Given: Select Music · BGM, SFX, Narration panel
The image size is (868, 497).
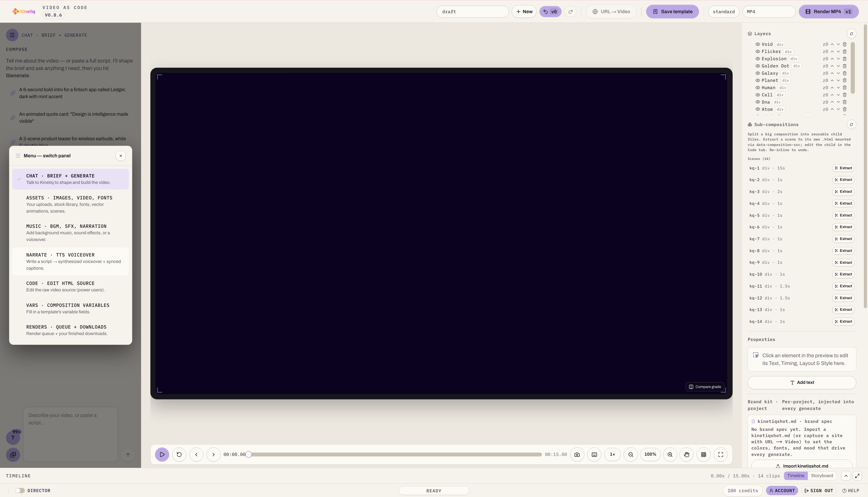Looking at the screenshot, I should click(x=70, y=232).
